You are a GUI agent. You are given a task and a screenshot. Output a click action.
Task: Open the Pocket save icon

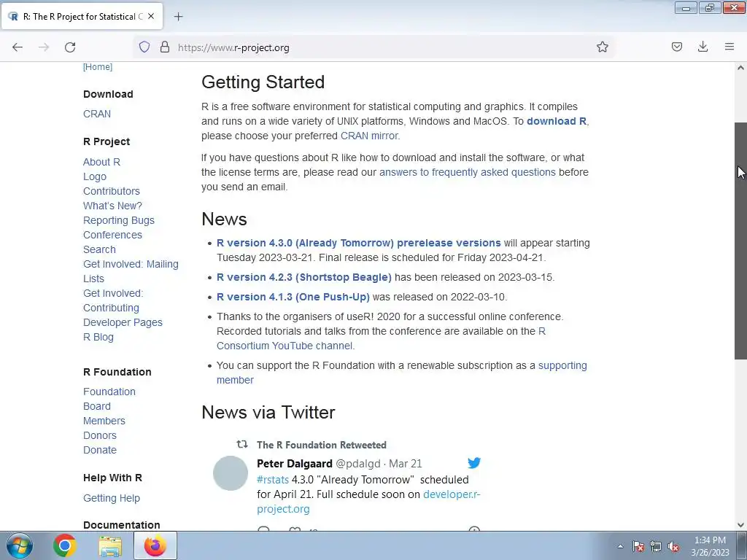[676, 47]
